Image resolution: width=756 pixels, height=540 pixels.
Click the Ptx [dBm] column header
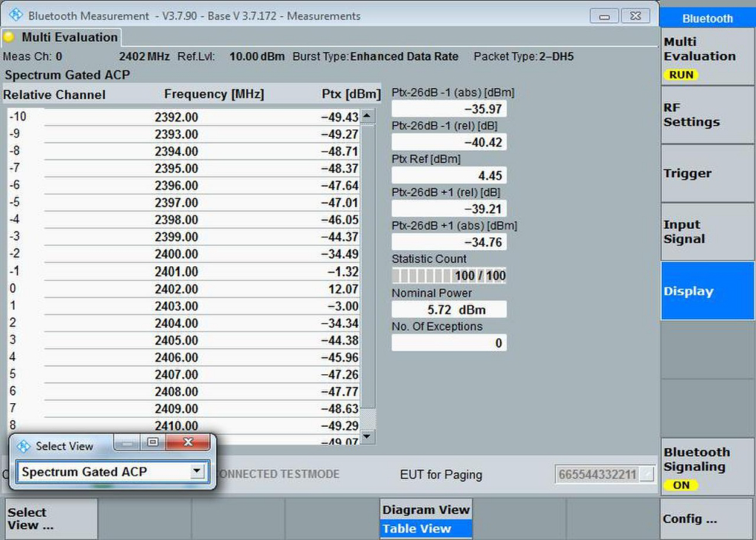pyautogui.click(x=351, y=94)
